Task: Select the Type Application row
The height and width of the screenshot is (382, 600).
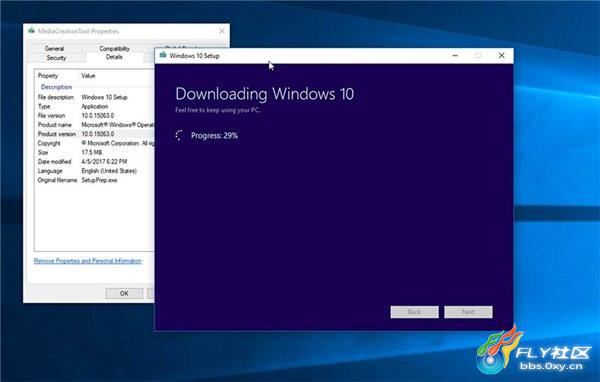Action: tap(95, 106)
